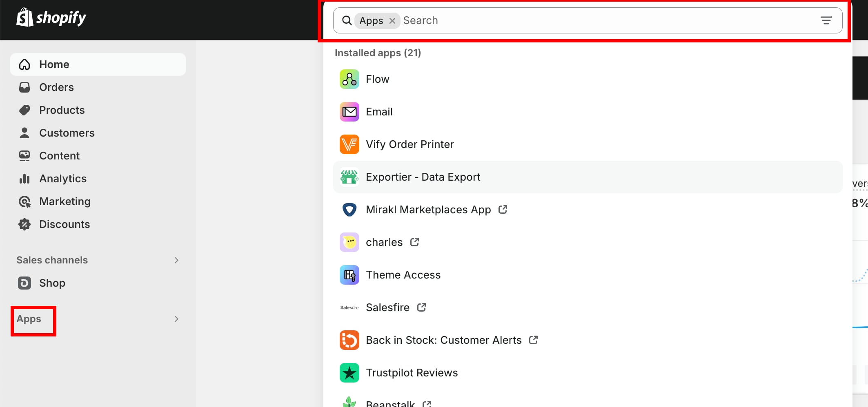Image resolution: width=868 pixels, height=407 pixels.
Task: Open Exportier - Data Export app
Action: coord(423,177)
